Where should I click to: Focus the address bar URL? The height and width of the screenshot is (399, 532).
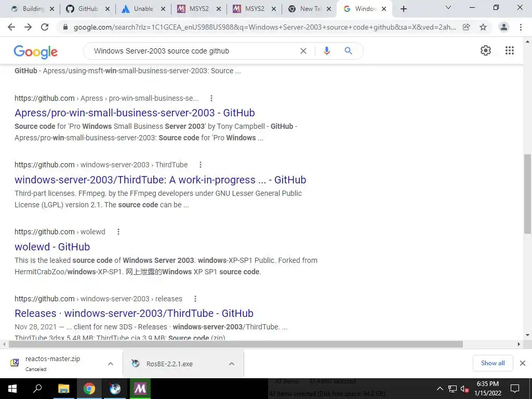coord(264,27)
